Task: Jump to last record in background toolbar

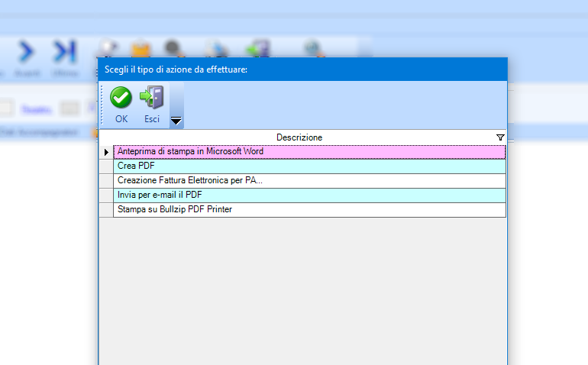Action: coord(63,52)
